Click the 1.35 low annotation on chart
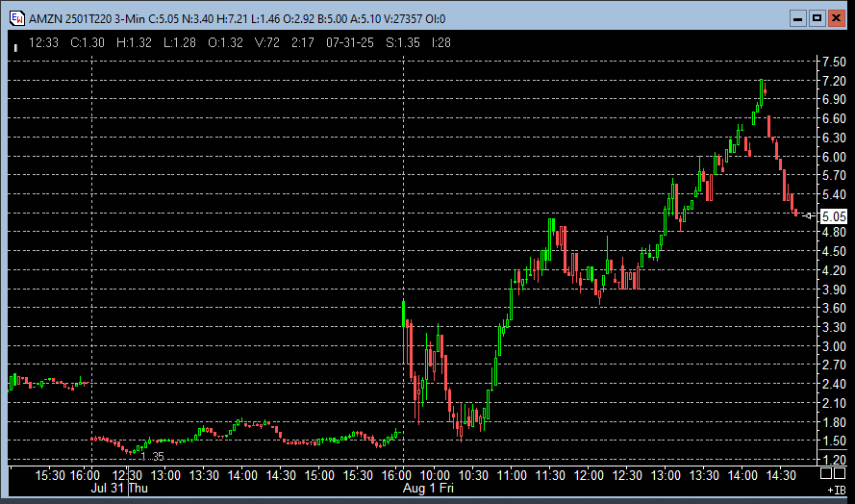The image size is (855, 504). click(x=152, y=457)
